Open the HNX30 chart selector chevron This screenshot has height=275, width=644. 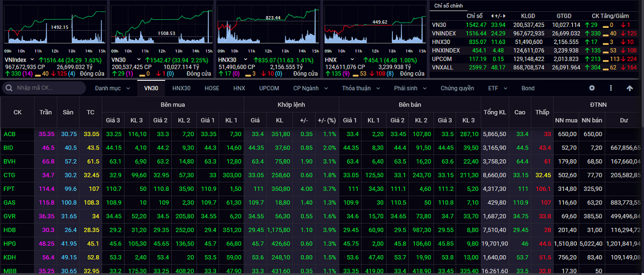(x=244, y=60)
